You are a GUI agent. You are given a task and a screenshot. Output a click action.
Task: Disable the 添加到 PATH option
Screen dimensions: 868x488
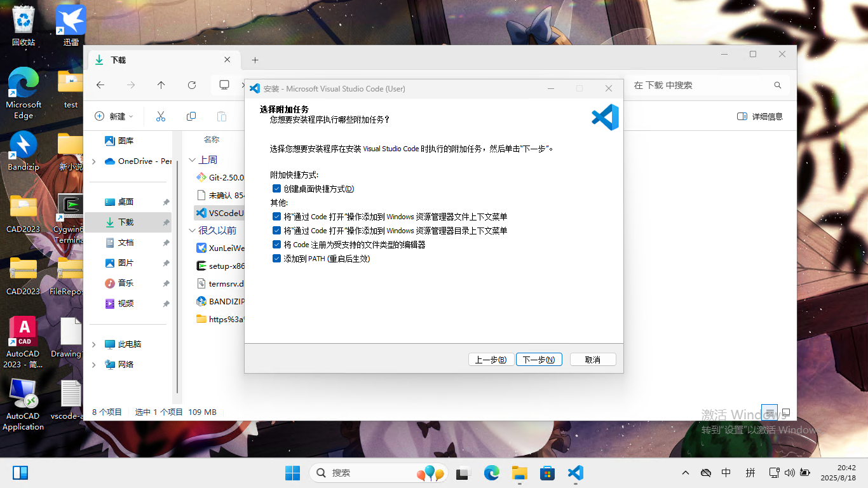[277, 258]
